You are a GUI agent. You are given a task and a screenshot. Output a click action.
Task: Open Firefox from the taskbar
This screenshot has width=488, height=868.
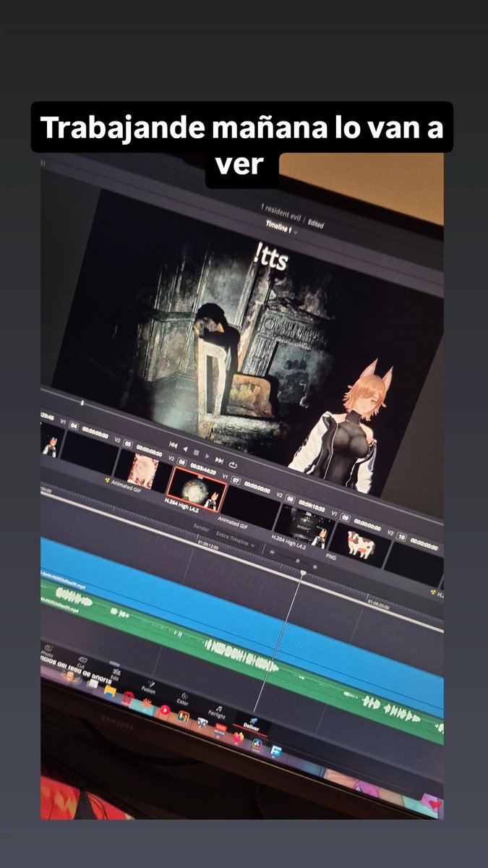(238, 737)
